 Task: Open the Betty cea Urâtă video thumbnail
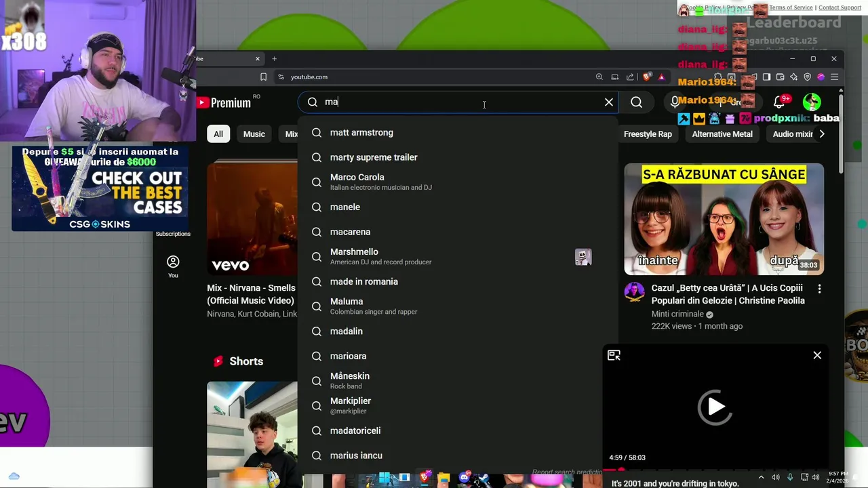[724, 219]
